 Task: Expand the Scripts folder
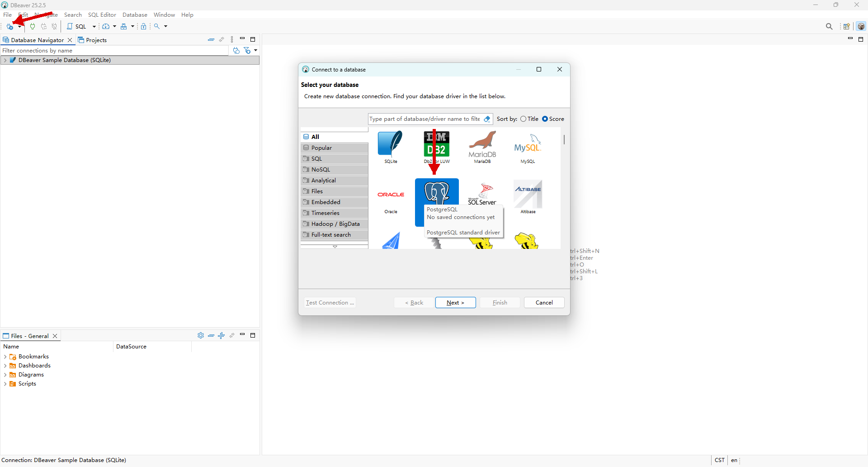(5, 384)
